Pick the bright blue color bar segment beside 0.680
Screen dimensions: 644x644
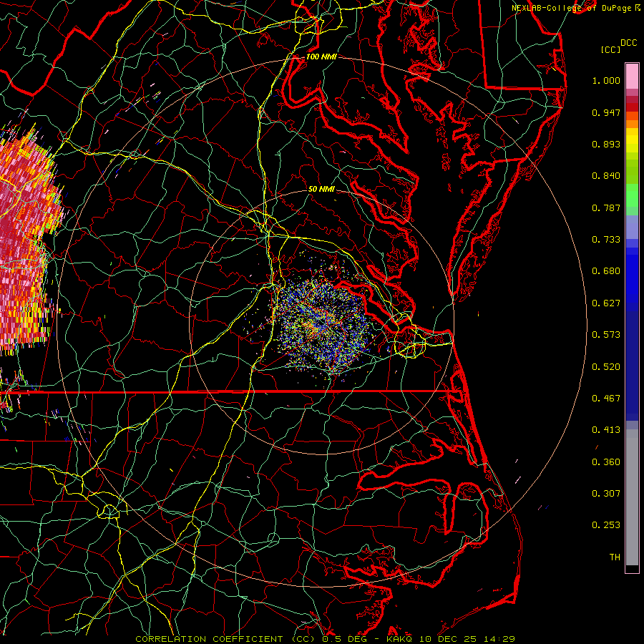pos(632,275)
